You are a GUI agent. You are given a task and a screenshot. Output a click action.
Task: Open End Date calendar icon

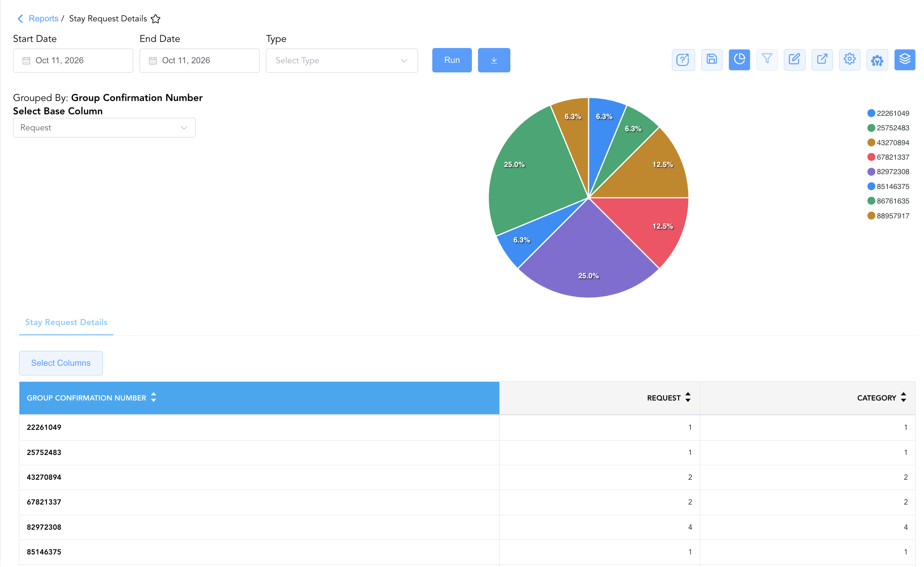tap(153, 61)
